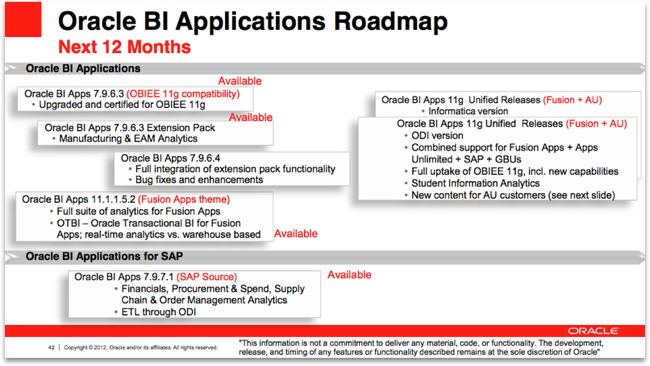Click the Available label beside SAP Source box

pos(349,275)
